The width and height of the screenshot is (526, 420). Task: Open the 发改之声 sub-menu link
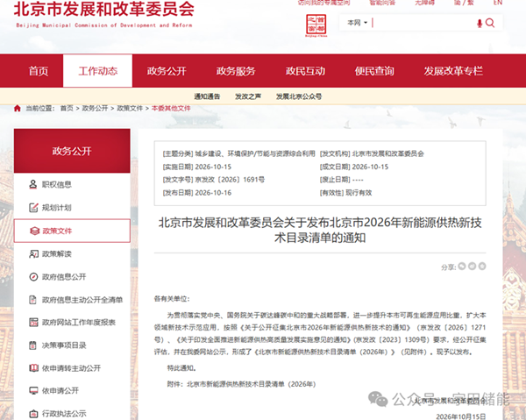247,96
